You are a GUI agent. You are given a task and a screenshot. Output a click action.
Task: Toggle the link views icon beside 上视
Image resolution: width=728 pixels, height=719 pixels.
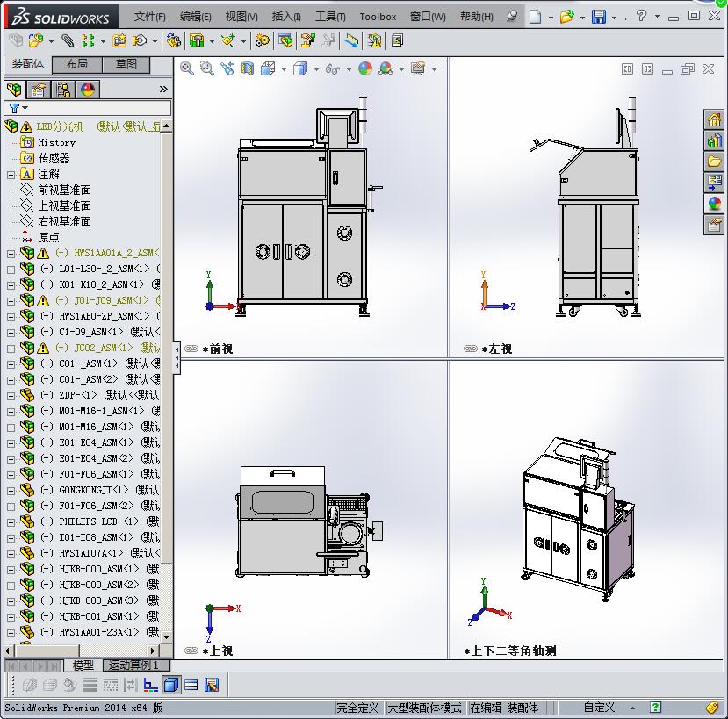(191, 651)
